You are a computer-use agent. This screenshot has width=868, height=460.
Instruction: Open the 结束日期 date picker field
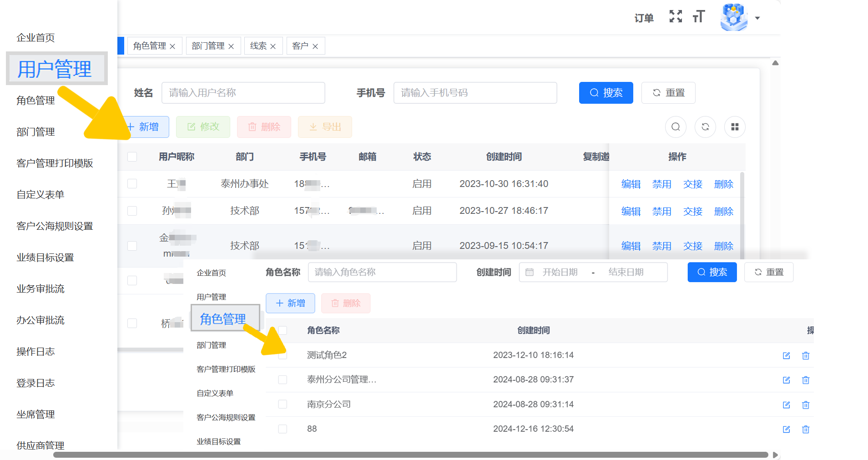click(x=626, y=272)
